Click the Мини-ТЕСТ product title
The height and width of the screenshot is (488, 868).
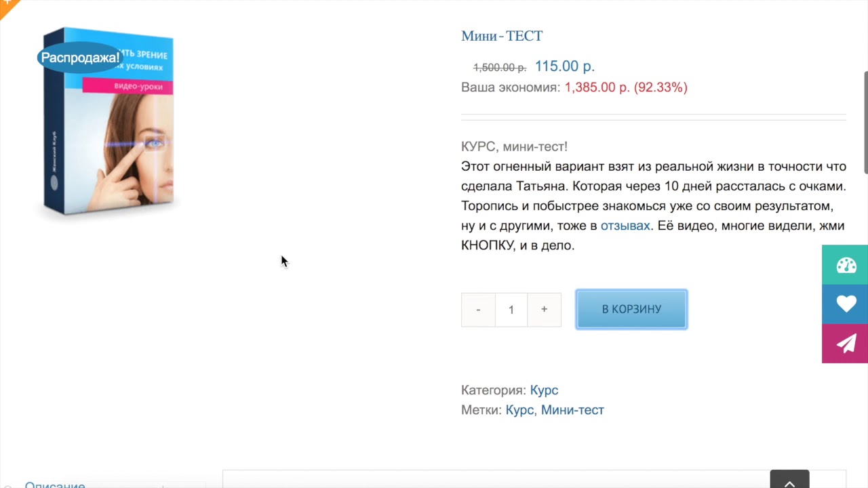(502, 36)
